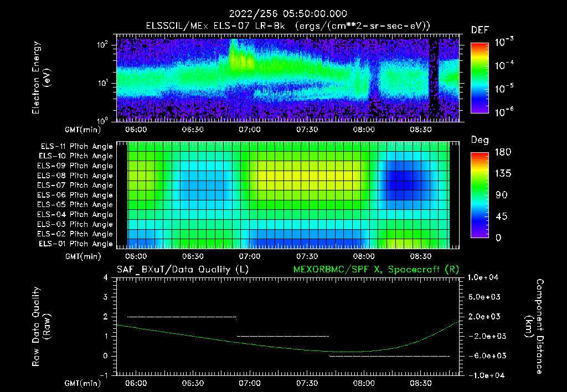
Task: Select the 10^-5 tick on DEF colorbar
Action: pyautogui.click(x=504, y=89)
